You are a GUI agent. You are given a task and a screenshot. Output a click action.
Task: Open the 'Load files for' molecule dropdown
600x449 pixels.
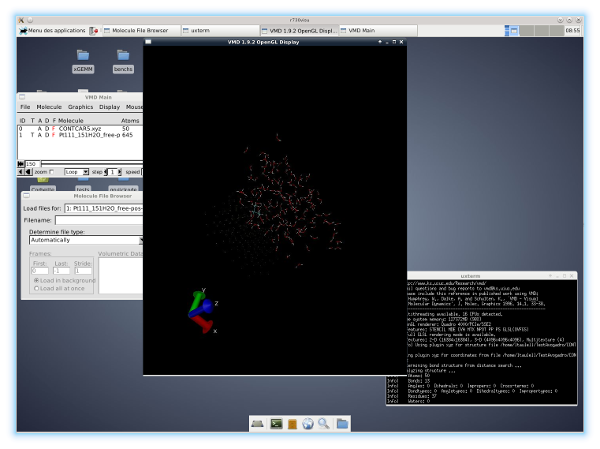point(103,208)
